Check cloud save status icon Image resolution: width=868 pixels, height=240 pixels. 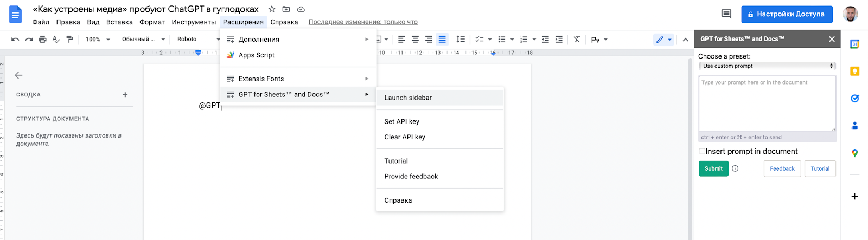click(301, 9)
